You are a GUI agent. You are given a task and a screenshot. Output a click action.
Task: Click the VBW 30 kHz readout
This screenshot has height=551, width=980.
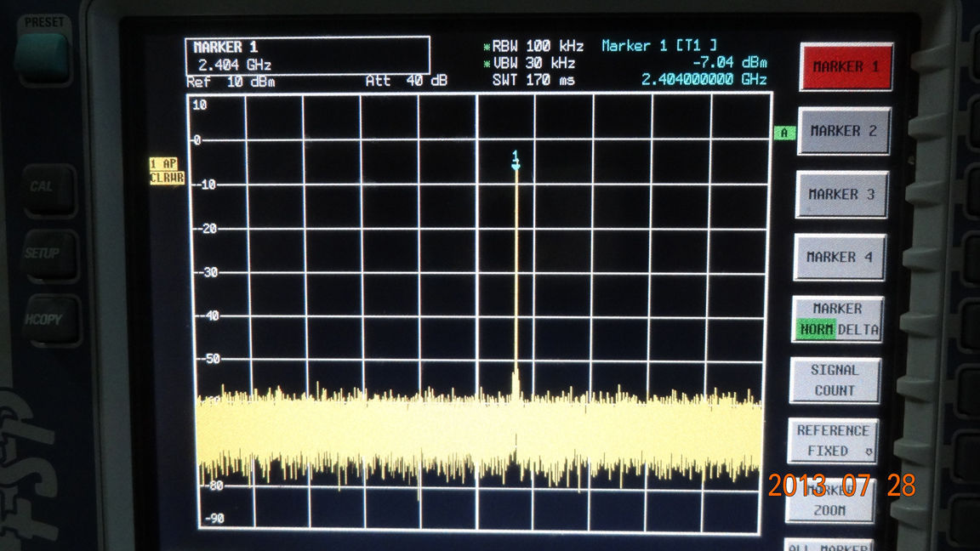(529, 63)
